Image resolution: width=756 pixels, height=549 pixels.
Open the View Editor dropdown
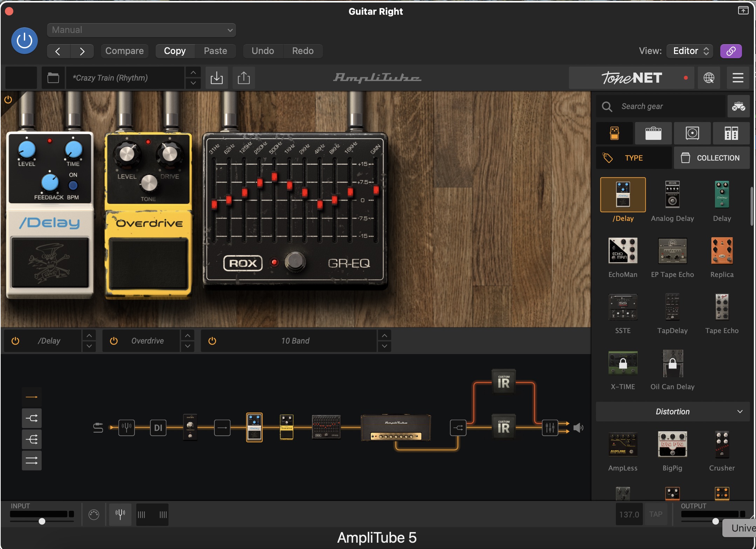click(x=689, y=51)
